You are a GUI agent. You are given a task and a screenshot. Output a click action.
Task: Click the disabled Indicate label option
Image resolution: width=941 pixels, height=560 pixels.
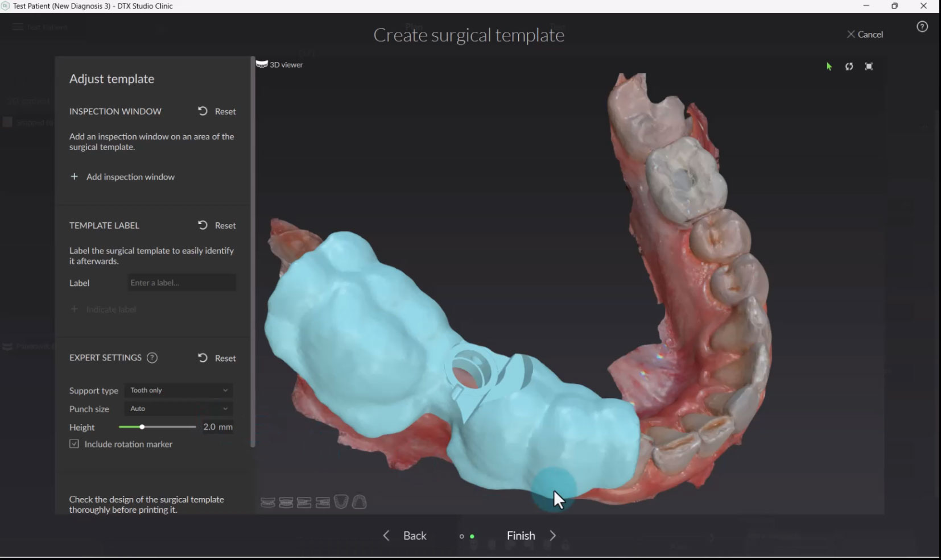tap(103, 309)
